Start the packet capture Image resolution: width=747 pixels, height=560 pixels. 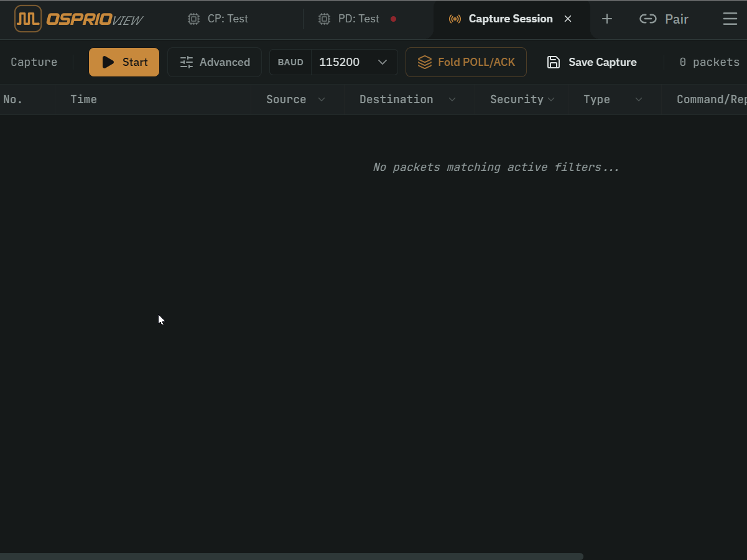click(124, 62)
